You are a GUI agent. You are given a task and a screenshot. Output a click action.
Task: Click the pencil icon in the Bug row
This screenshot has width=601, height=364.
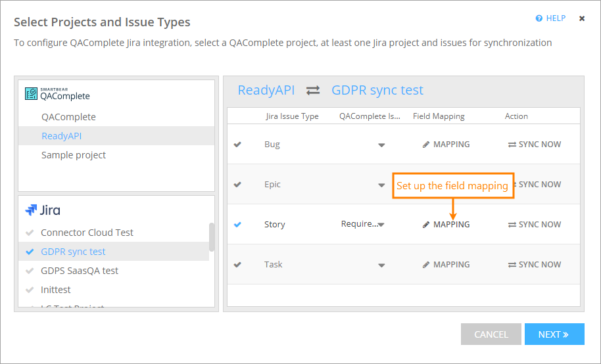tap(426, 145)
